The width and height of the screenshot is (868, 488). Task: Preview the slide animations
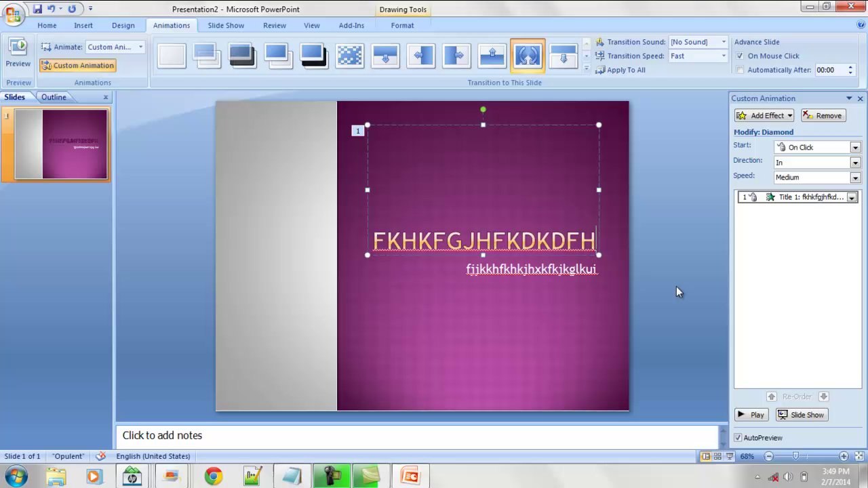tap(18, 54)
